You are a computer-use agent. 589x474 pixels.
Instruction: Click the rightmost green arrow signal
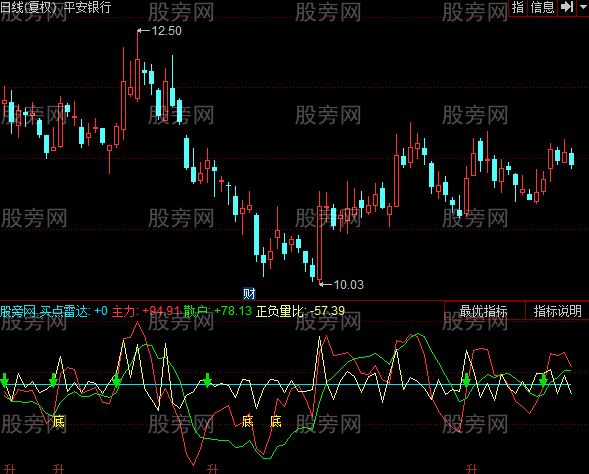(543, 380)
